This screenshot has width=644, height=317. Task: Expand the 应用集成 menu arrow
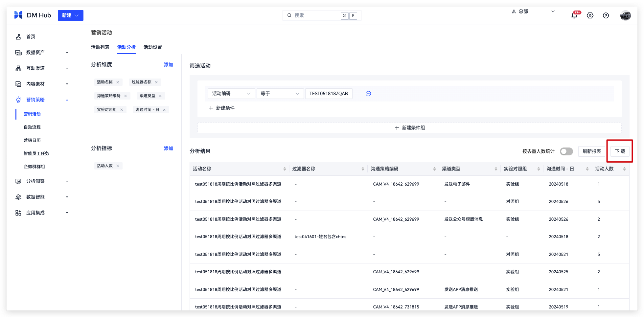[x=67, y=213]
